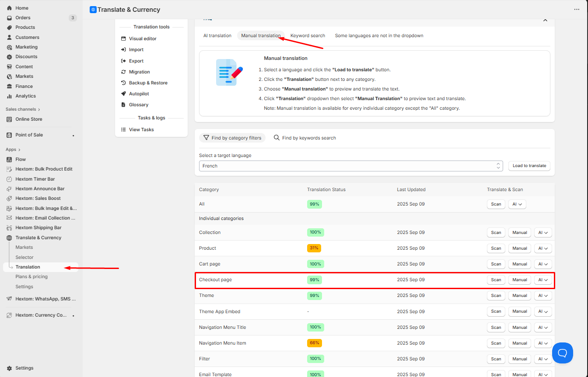Click the Settings gear icon
Image resolution: width=588 pixels, height=377 pixels.
pos(10,368)
